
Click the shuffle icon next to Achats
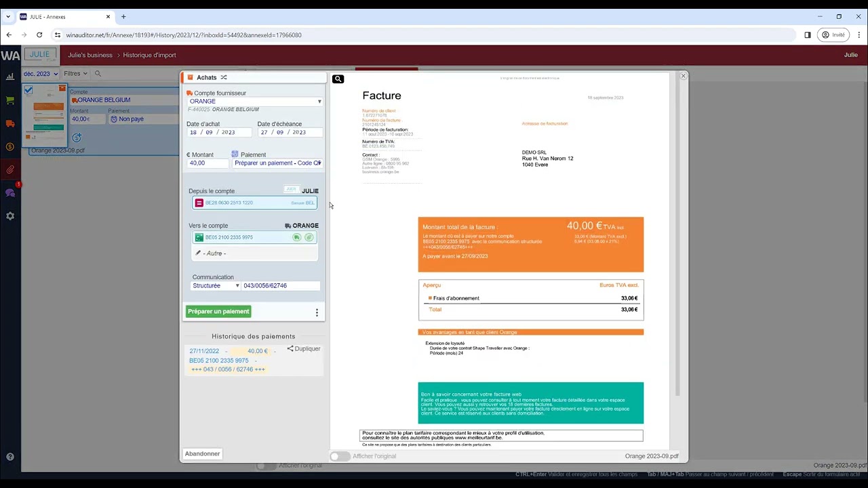click(224, 77)
